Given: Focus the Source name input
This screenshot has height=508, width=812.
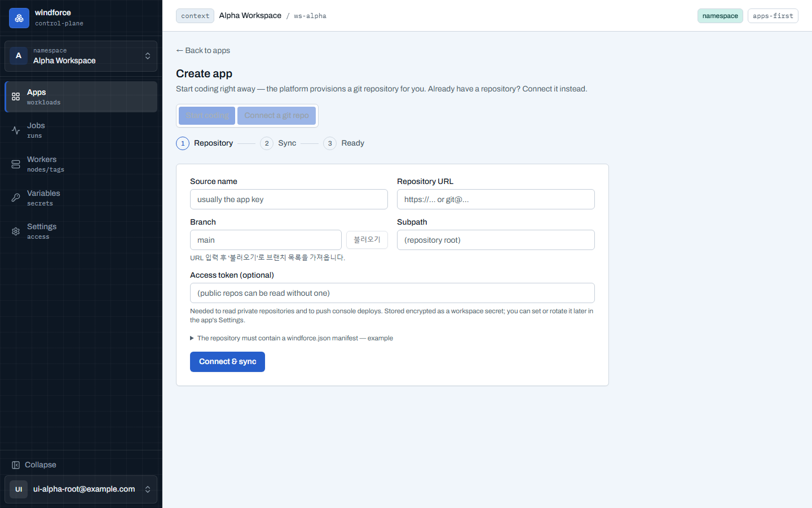Looking at the screenshot, I should coord(289,199).
